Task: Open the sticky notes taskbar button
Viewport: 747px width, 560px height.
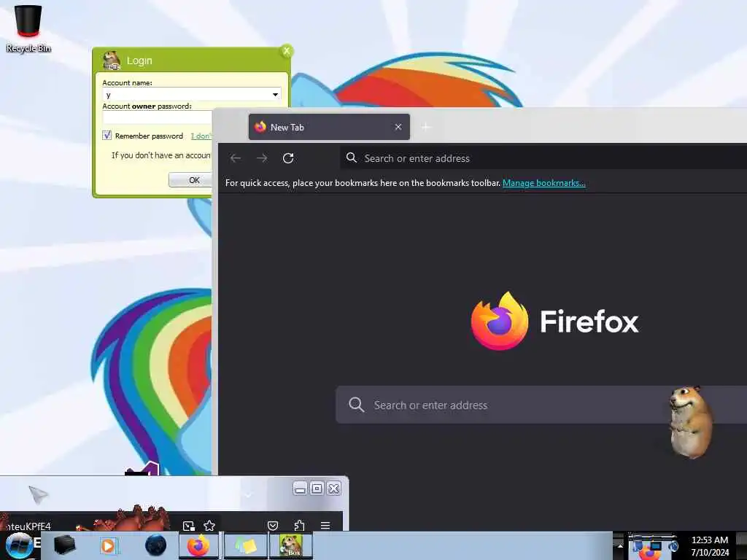Action: click(x=245, y=545)
